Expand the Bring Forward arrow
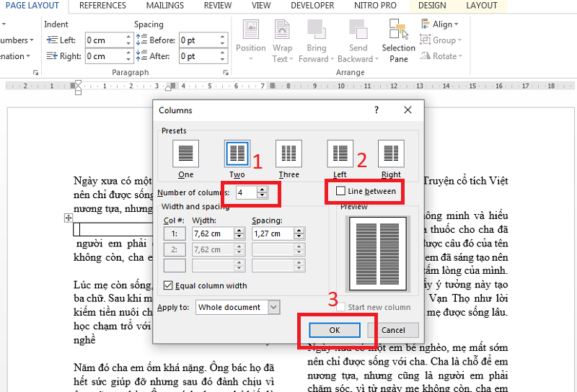577x392 pixels. click(332, 59)
